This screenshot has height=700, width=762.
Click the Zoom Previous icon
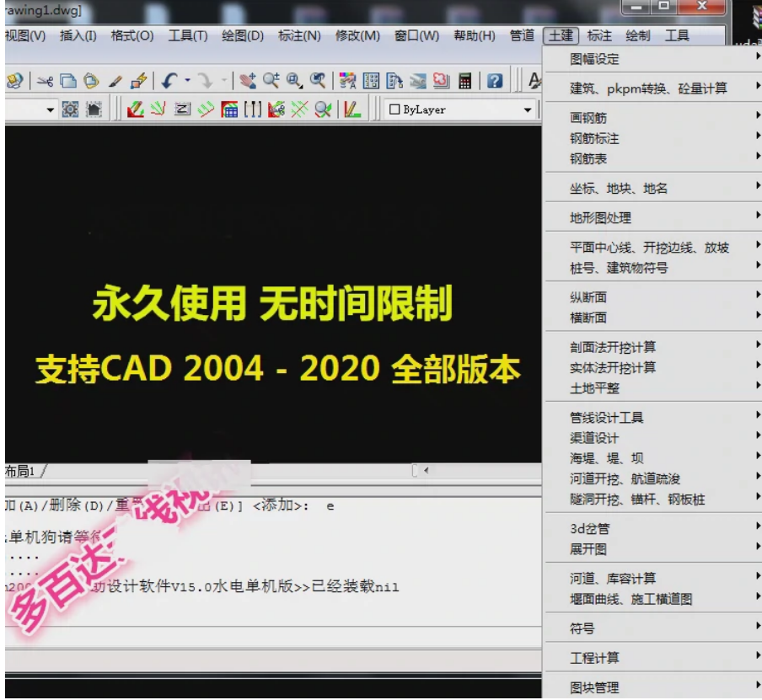pos(318,81)
